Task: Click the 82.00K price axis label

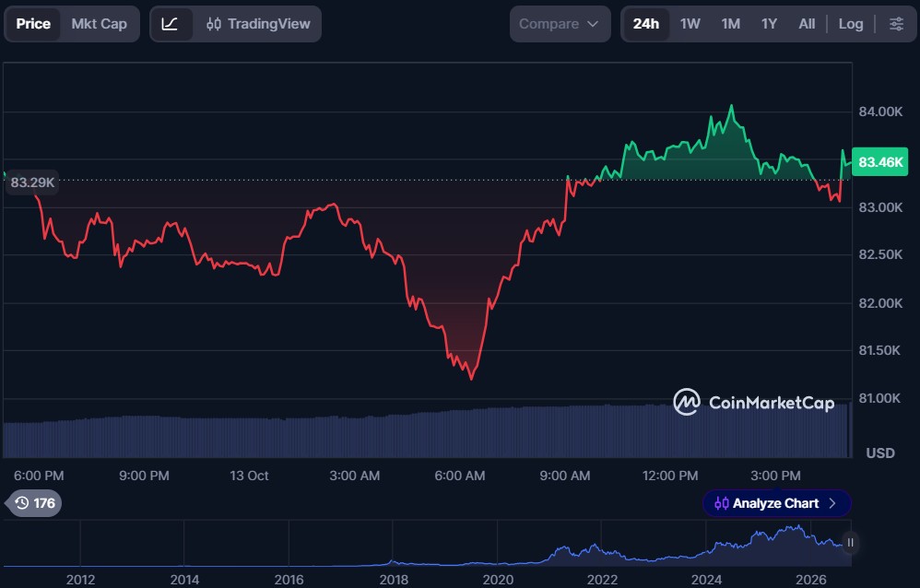Action: coord(880,303)
